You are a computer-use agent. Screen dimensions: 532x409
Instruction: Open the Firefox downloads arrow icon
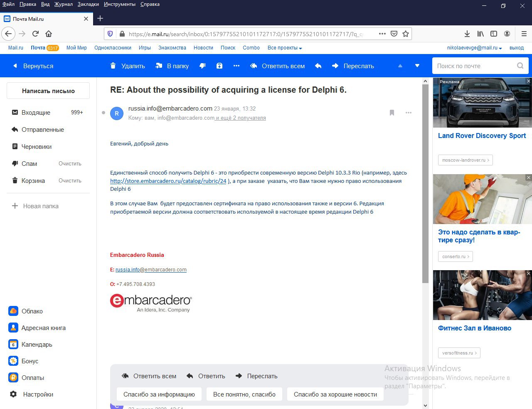click(x=467, y=34)
